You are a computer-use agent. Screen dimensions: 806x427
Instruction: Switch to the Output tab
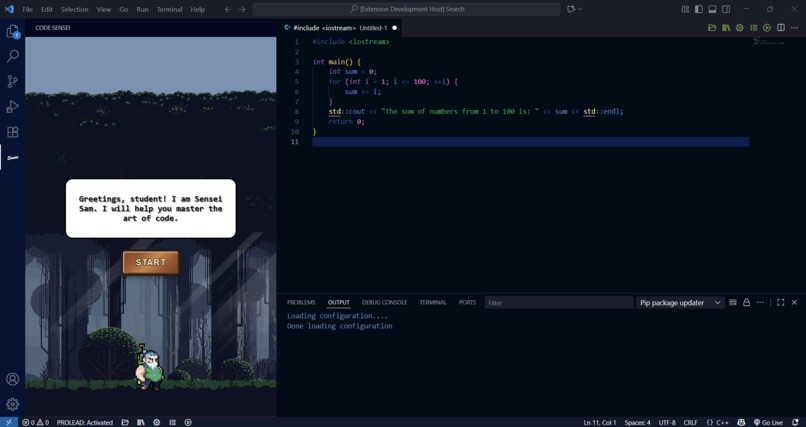click(x=339, y=303)
